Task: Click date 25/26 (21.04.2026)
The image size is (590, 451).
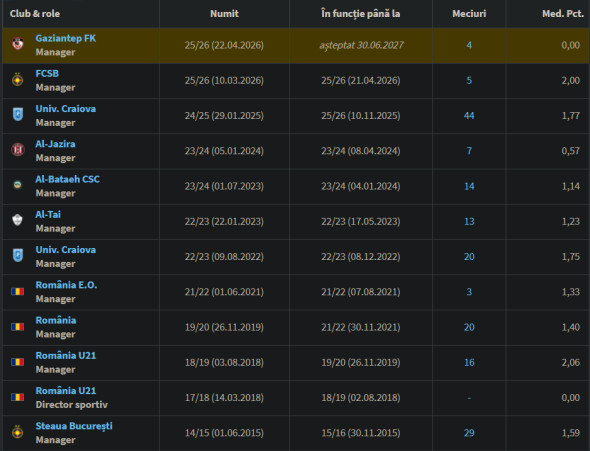Action: 360,80
